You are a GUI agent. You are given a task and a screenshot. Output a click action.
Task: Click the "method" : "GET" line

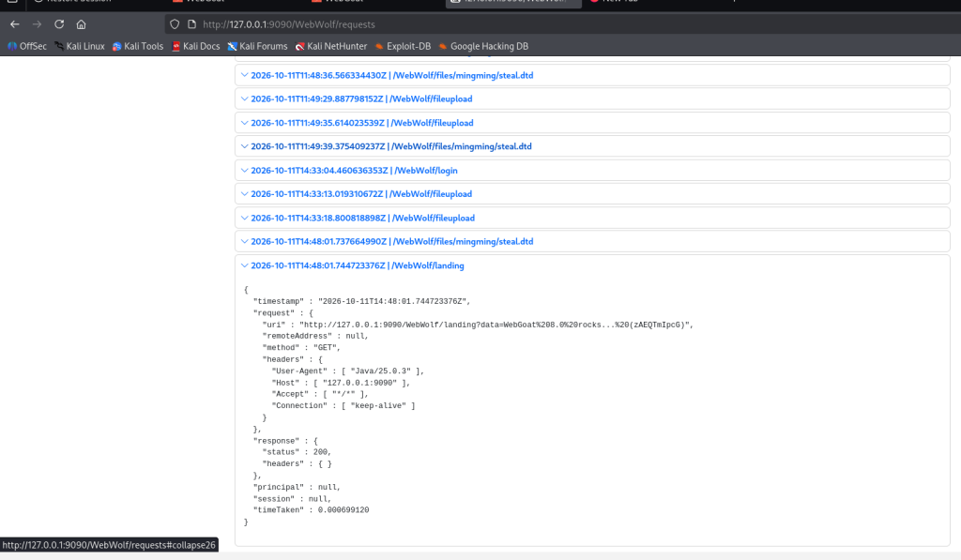[x=301, y=348]
